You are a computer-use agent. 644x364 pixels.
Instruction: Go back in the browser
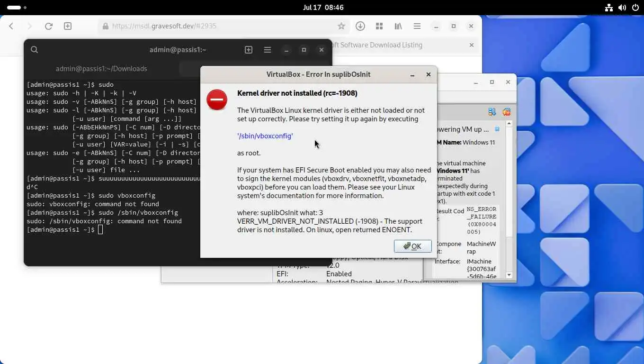click(x=11, y=26)
